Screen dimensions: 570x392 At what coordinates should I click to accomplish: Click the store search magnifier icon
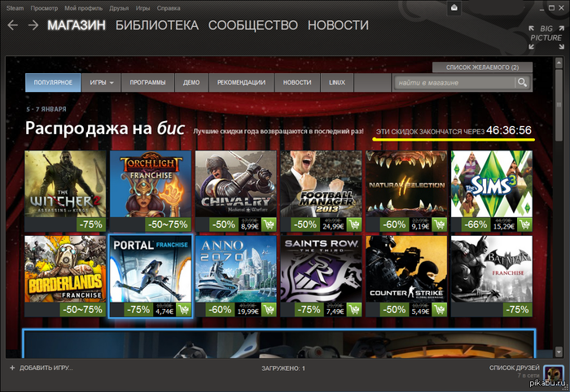click(523, 82)
